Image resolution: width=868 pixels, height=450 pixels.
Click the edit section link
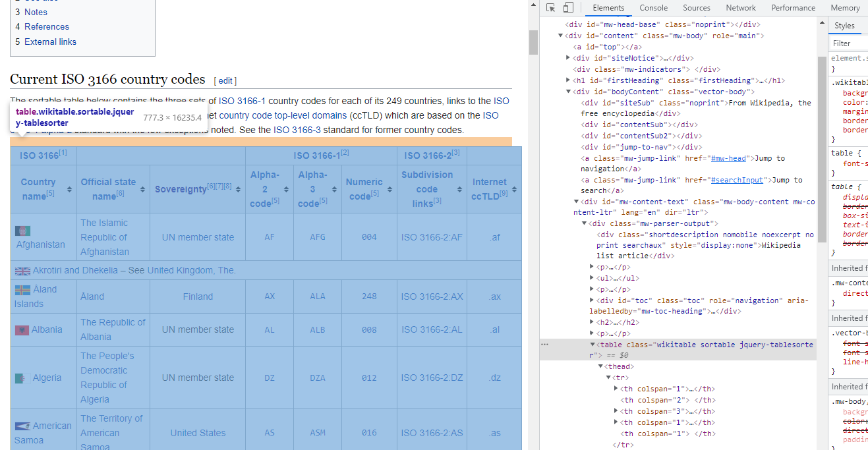click(x=225, y=80)
